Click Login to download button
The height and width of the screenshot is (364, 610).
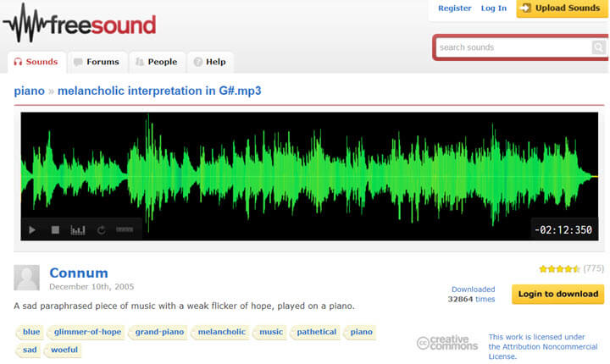coord(557,294)
